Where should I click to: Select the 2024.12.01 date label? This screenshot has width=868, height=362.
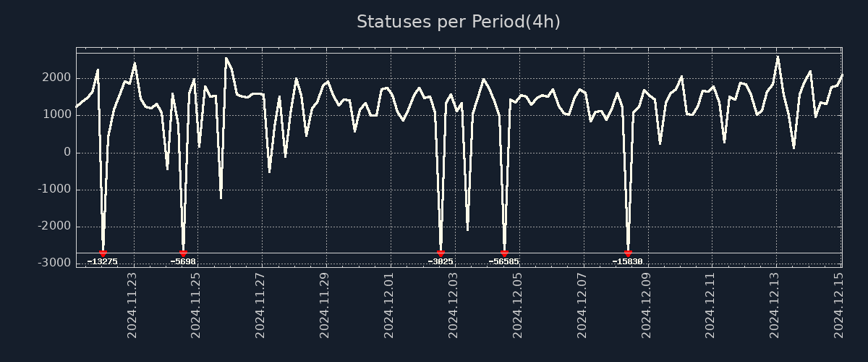point(389,305)
